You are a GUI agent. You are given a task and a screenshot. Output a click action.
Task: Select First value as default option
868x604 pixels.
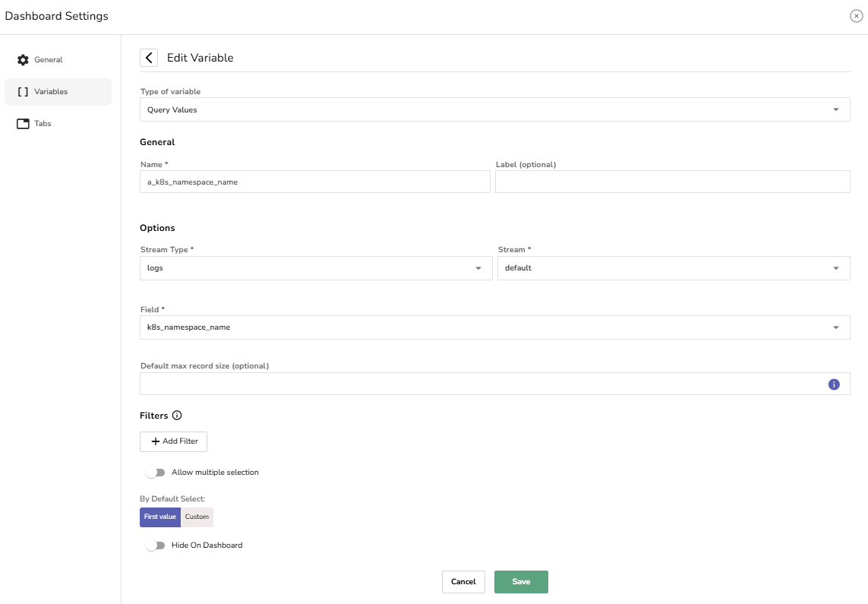160,517
